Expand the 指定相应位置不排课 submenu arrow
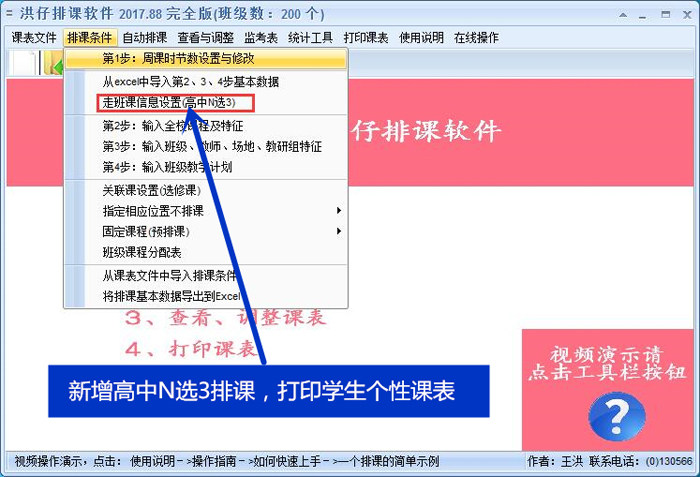700x477 pixels. coord(339,211)
